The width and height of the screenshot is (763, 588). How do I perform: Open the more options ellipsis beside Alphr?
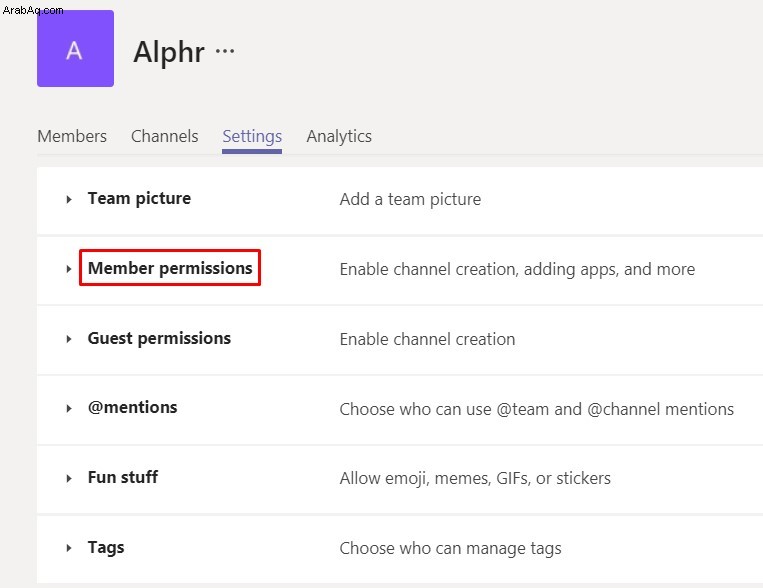(x=225, y=51)
